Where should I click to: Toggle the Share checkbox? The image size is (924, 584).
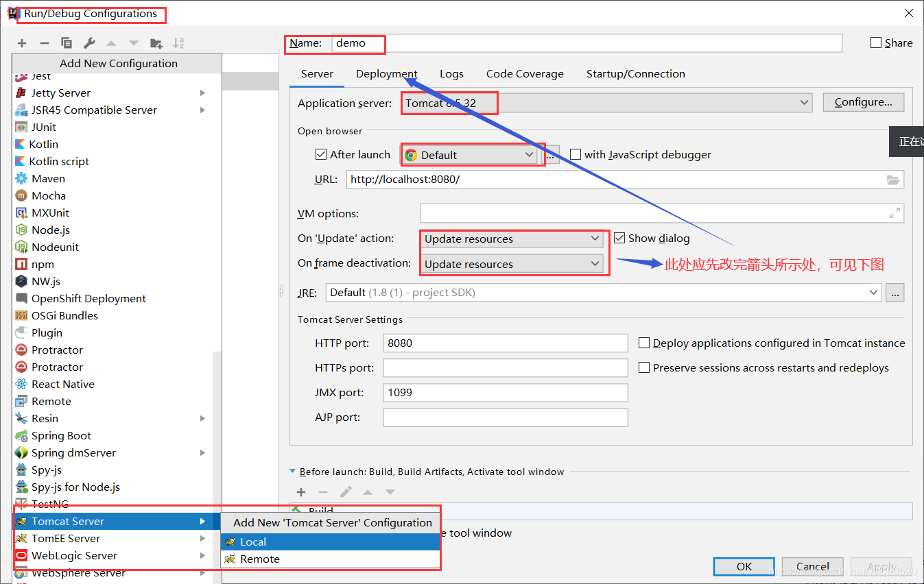[x=876, y=42]
